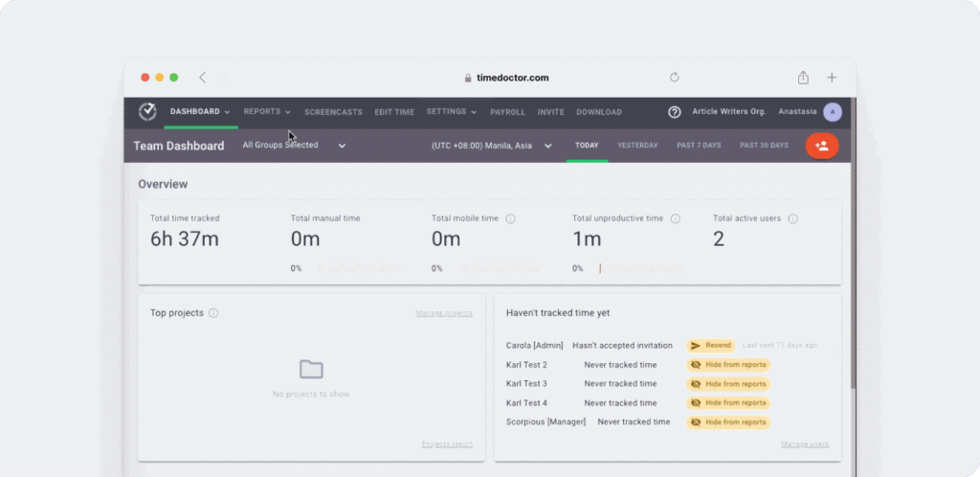Click info icon beside Total active users
The height and width of the screenshot is (477, 980).
pyautogui.click(x=792, y=218)
